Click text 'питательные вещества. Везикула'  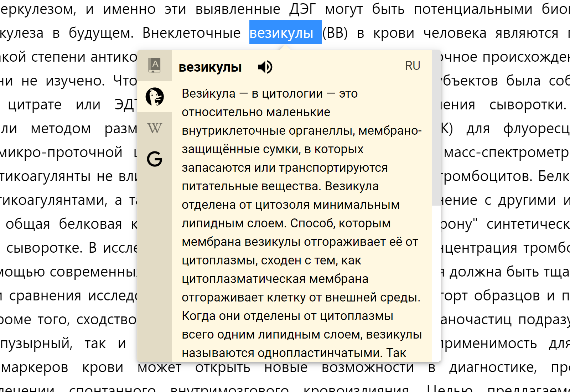click(280, 186)
